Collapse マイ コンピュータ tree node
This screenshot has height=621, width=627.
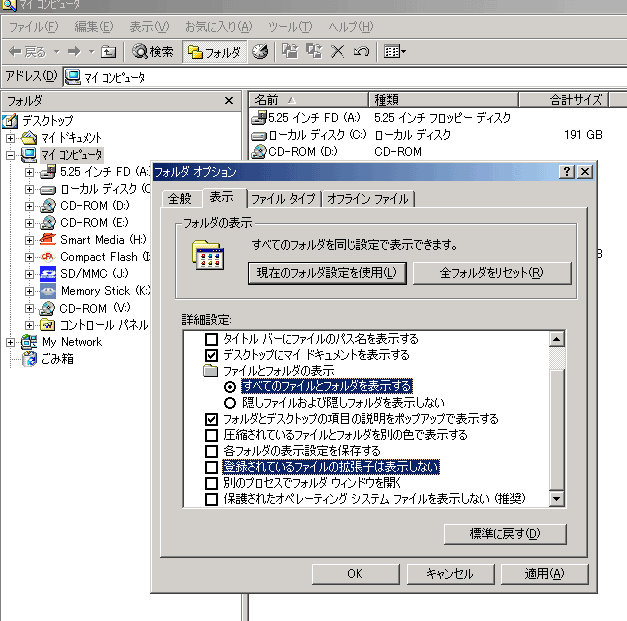pos(10,155)
